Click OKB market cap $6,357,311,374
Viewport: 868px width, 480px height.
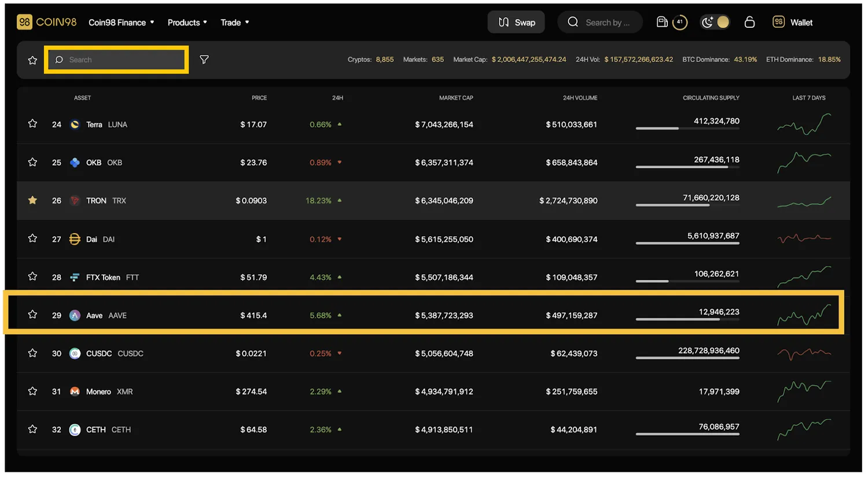click(x=444, y=163)
